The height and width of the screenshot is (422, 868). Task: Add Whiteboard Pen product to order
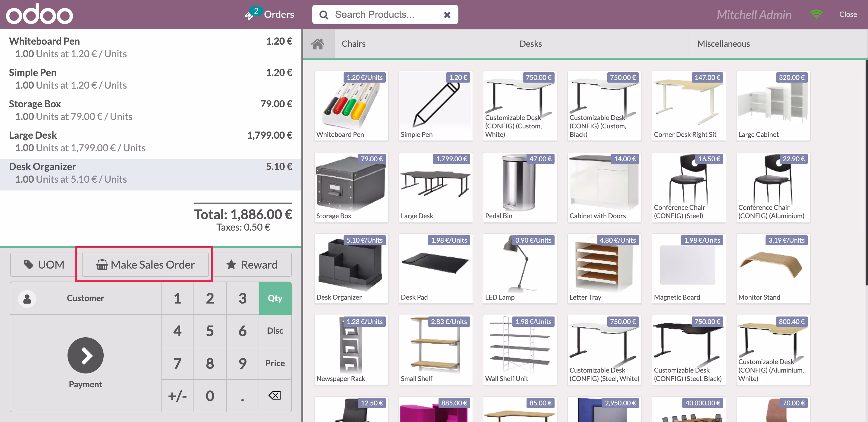point(351,106)
